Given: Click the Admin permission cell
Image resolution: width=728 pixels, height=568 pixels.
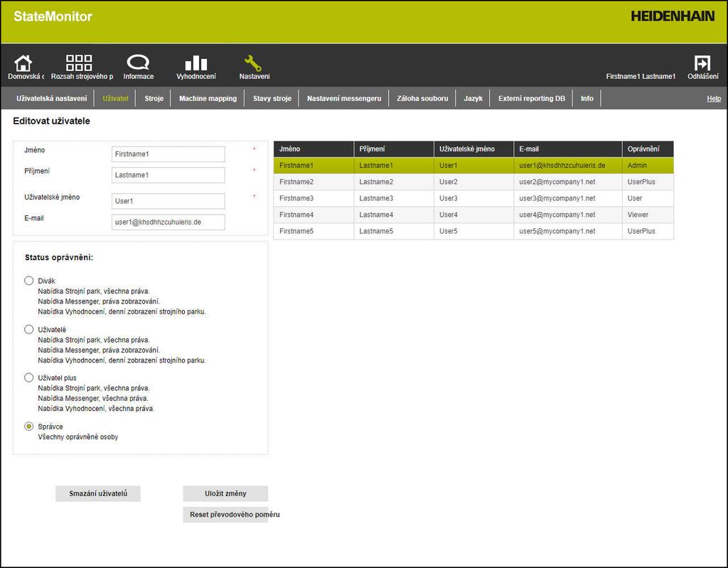Looking at the screenshot, I should [x=648, y=166].
